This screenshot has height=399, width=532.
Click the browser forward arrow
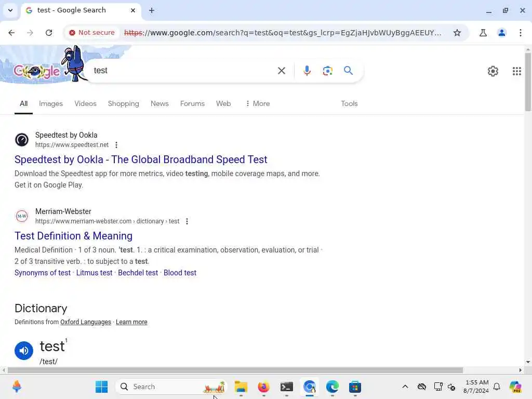click(x=30, y=33)
